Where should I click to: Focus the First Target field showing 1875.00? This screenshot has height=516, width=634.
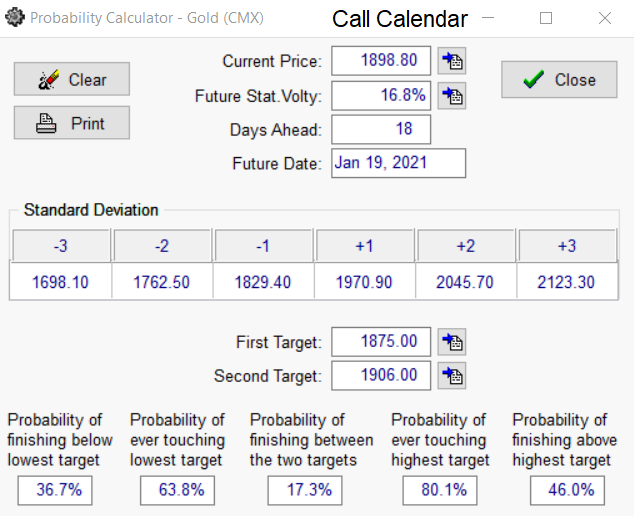tap(381, 342)
